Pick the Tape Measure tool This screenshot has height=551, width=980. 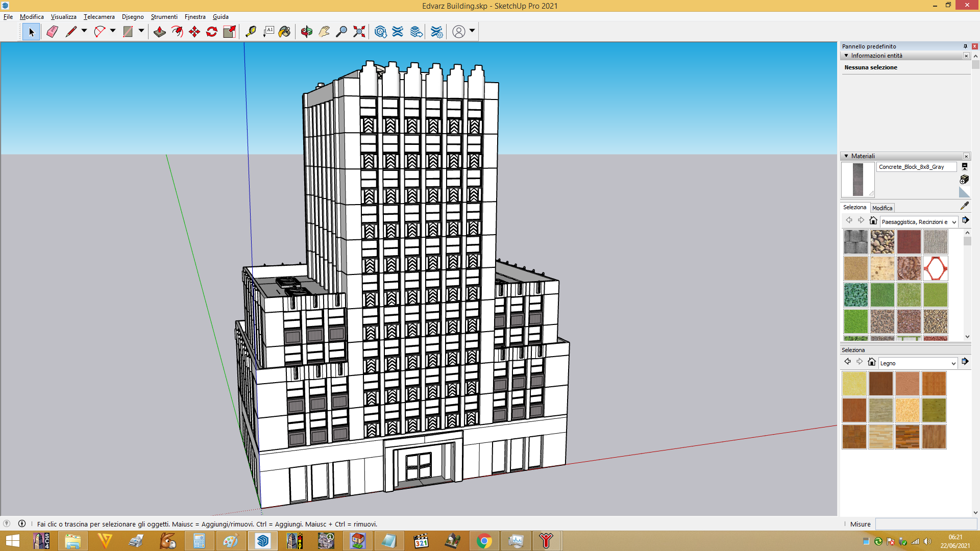(x=251, y=32)
